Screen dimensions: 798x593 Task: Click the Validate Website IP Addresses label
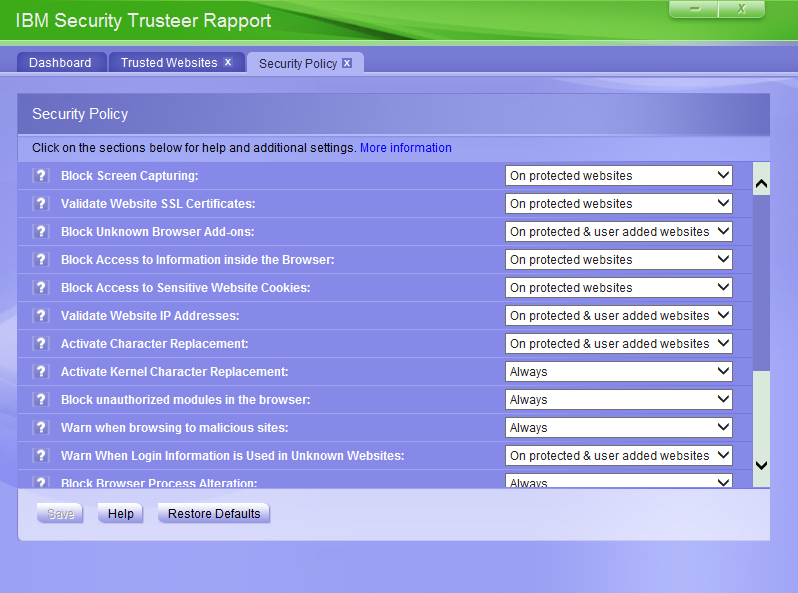150,316
